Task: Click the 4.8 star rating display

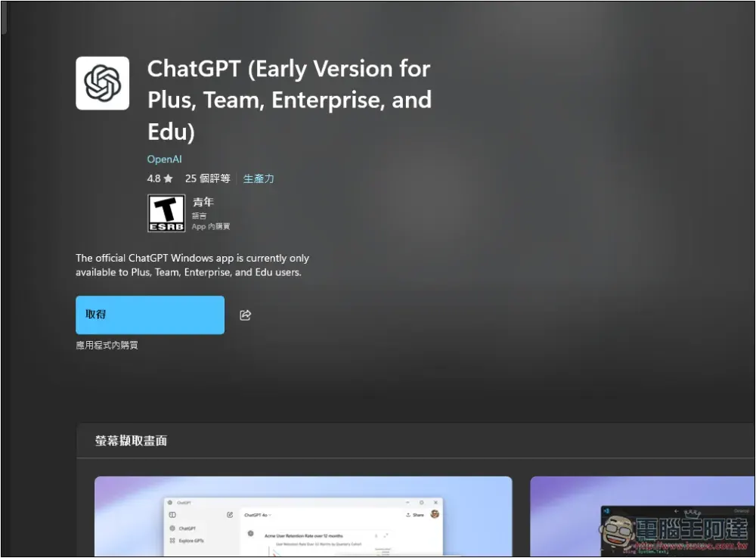Action: pos(156,178)
